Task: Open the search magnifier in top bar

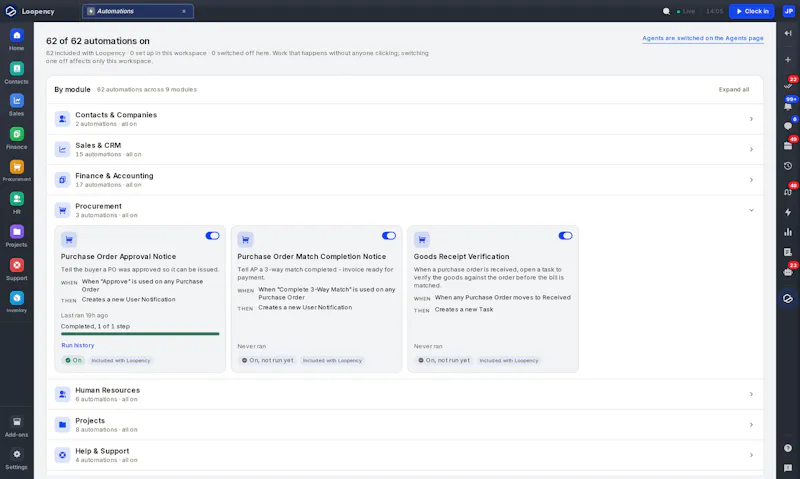Action: click(666, 11)
